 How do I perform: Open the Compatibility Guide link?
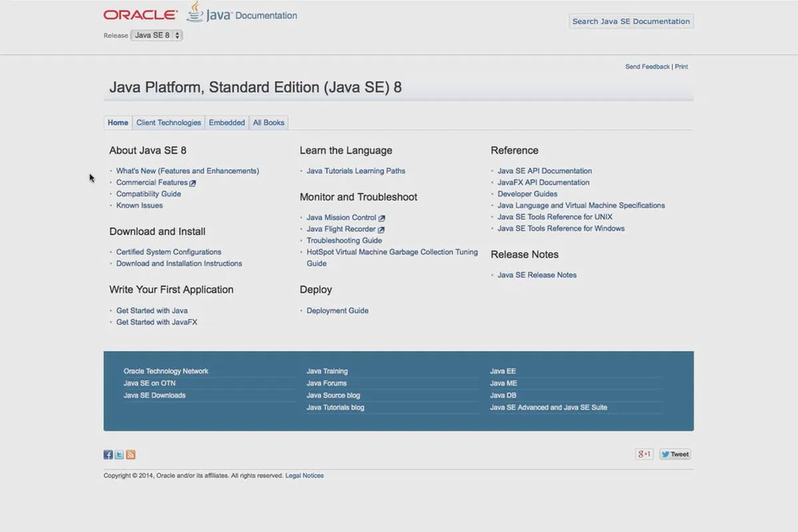click(148, 194)
